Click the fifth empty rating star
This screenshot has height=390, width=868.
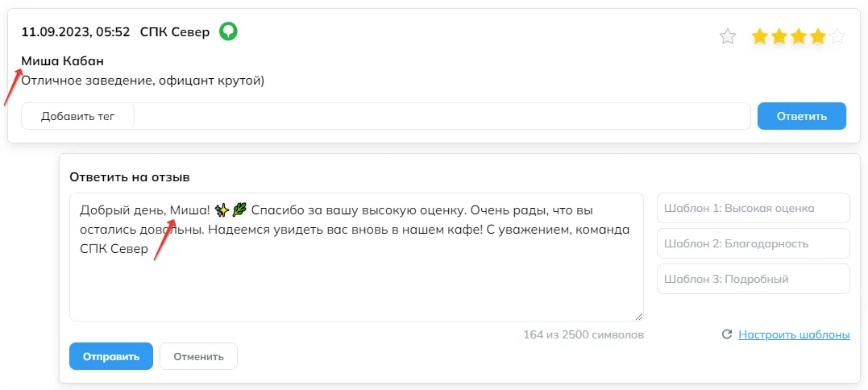(837, 37)
